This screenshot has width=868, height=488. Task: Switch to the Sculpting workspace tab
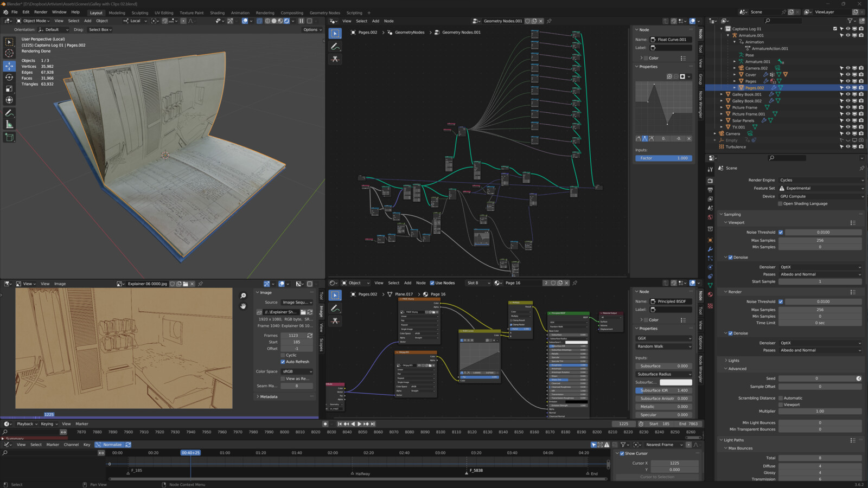pyautogui.click(x=139, y=13)
